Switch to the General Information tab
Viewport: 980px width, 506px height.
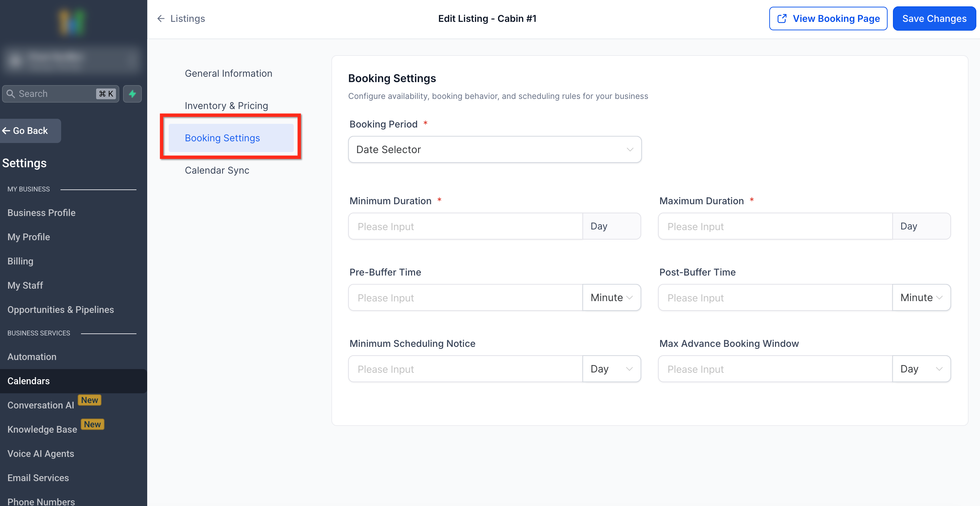point(228,73)
